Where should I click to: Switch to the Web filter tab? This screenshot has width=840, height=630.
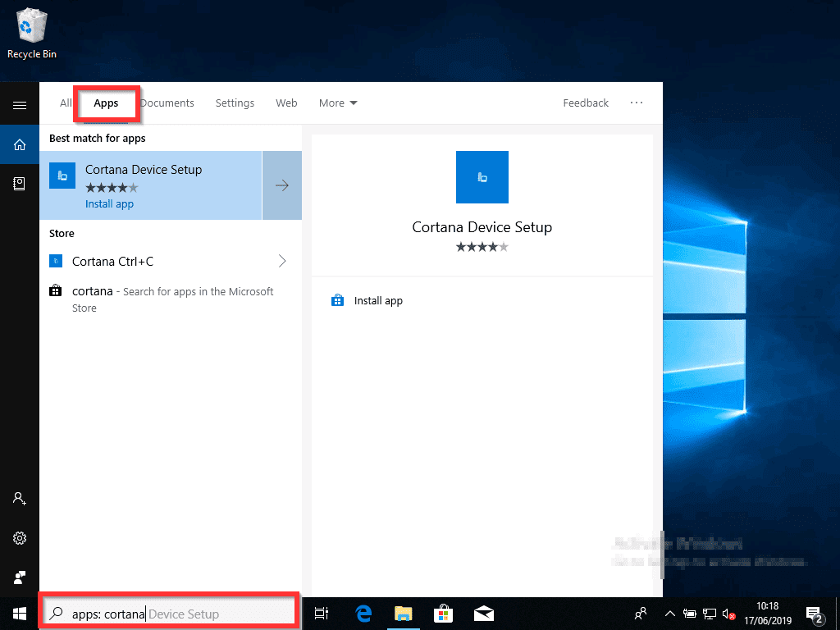pos(286,103)
